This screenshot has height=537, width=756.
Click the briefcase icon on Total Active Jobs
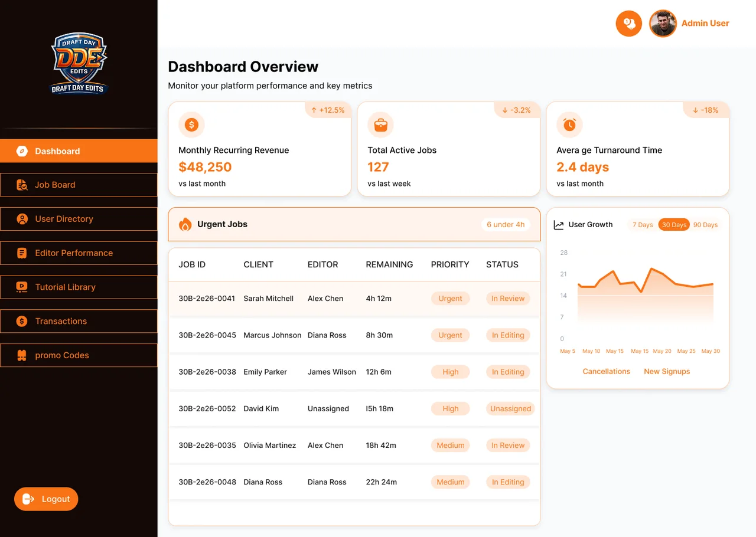coord(380,125)
